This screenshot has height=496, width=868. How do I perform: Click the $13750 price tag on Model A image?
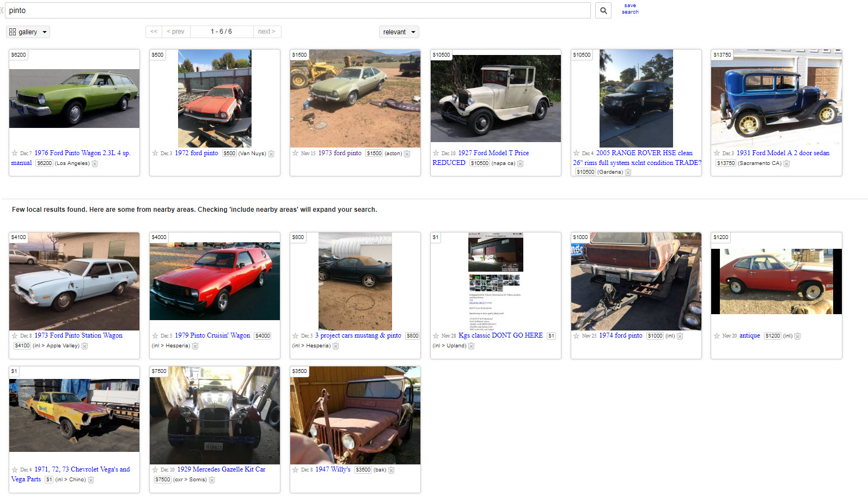tap(722, 54)
